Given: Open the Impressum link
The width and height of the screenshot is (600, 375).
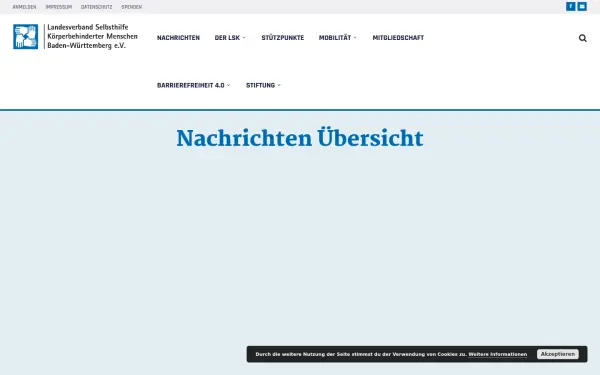Looking at the screenshot, I should pos(59,7).
